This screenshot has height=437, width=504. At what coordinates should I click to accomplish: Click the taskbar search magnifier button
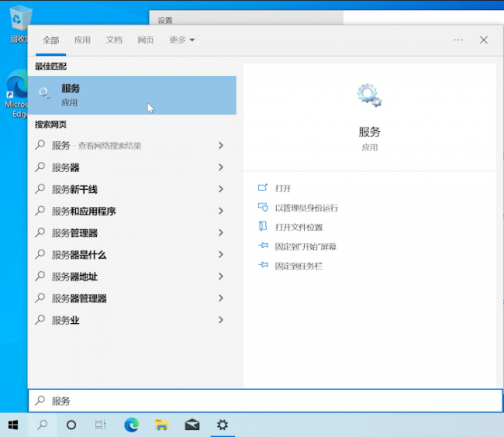point(42,425)
